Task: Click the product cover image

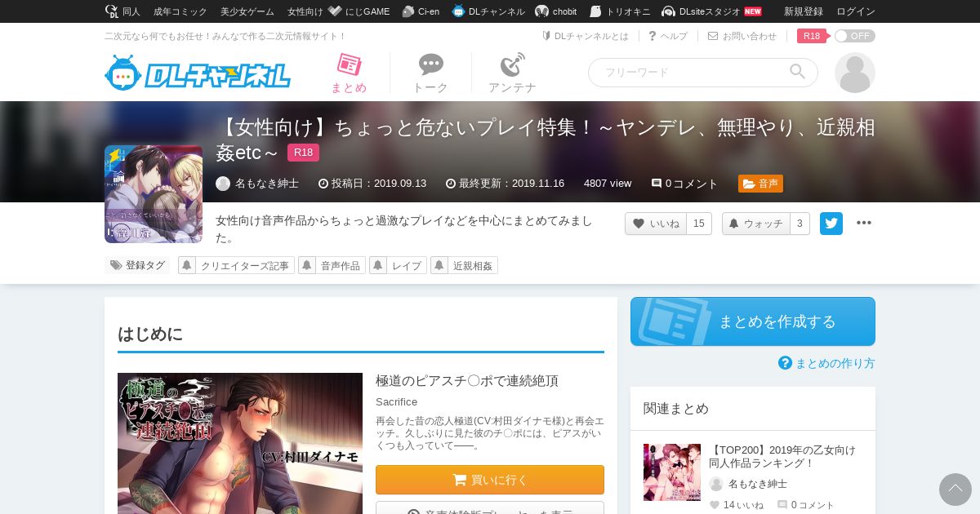Action: pyautogui.click(x=240, y=443)
